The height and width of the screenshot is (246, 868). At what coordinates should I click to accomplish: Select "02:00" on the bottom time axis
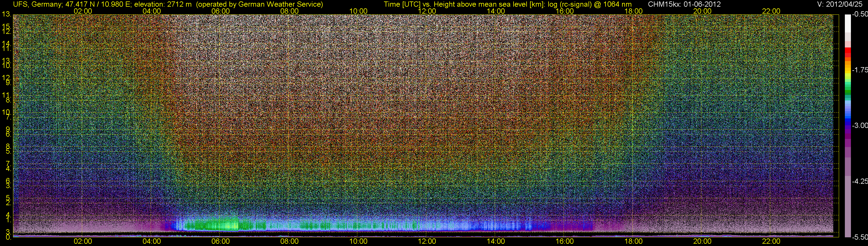(x=83, y=241)
